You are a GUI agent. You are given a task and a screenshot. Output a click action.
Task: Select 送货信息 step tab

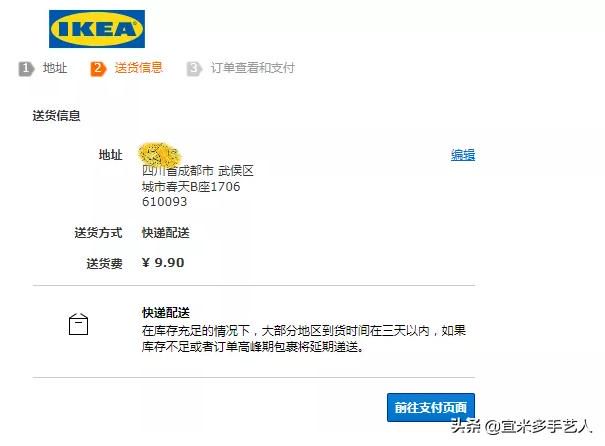click(138, 68)
